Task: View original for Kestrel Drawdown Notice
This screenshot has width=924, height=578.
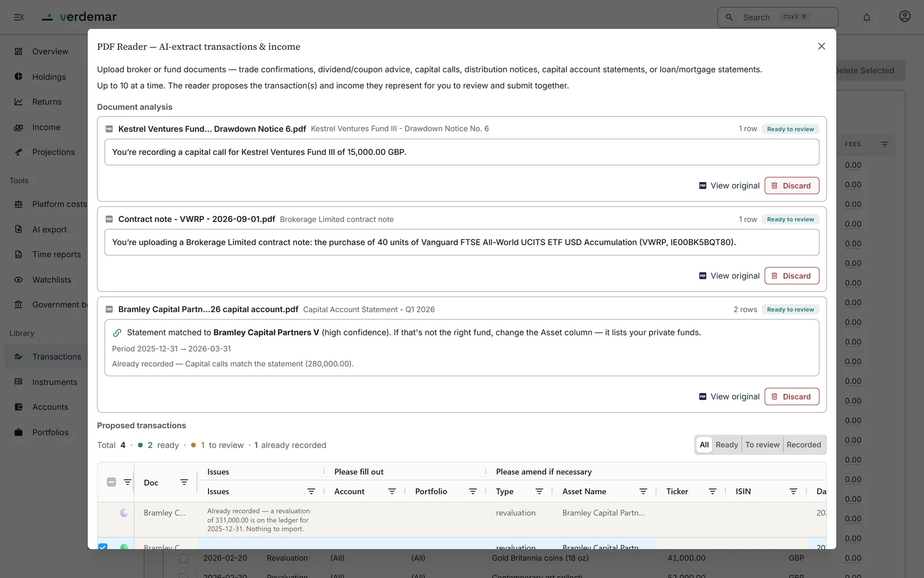Action: tap(729, 186)
